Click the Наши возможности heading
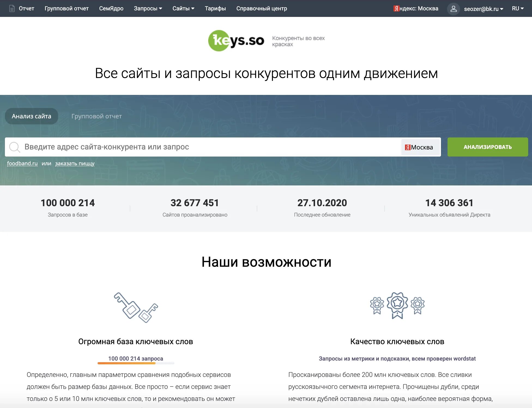532x408 pixels. (x=266, y=262)
